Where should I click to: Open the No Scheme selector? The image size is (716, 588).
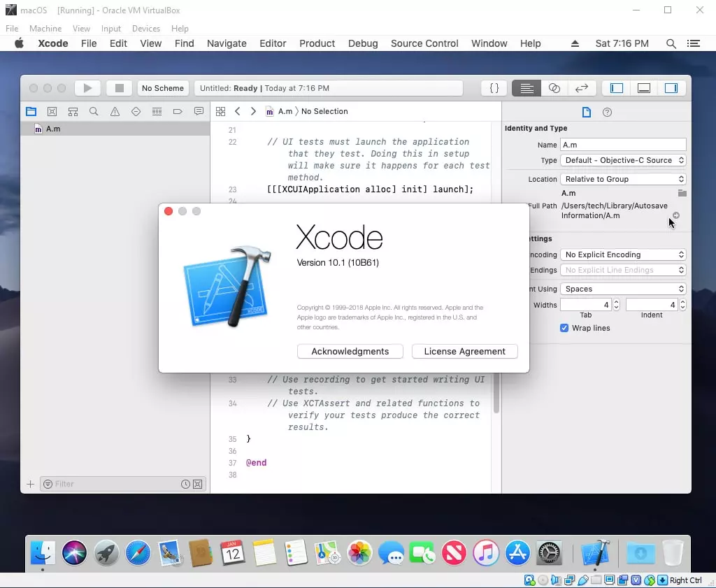(x=162, y=88)
